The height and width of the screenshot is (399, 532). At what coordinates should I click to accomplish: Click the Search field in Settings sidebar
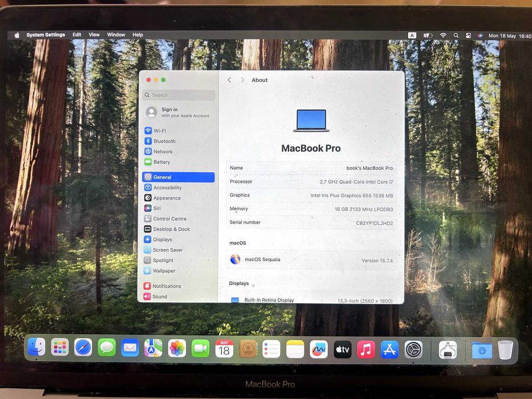[x=179, y=95]
